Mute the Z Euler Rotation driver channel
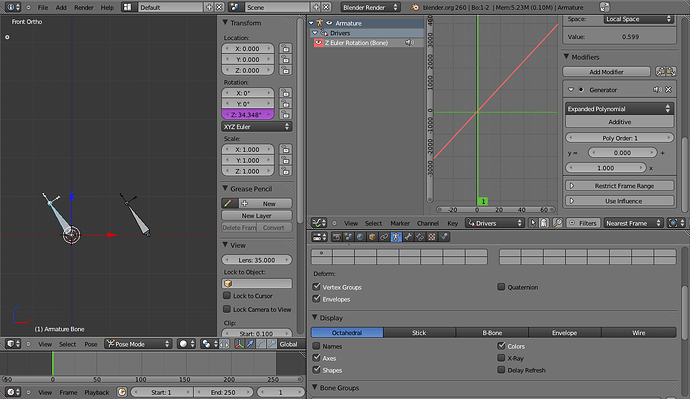 click(x=410, y=43)
